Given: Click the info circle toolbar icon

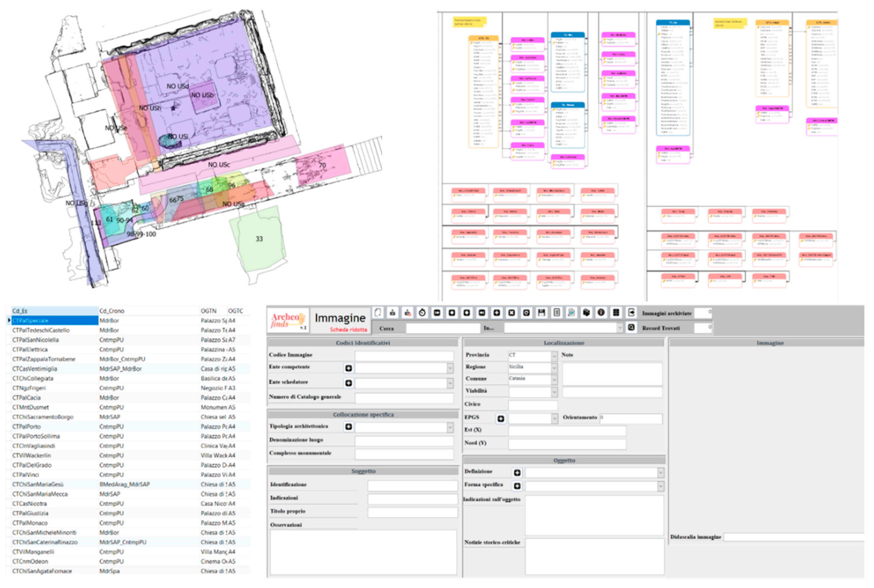Looking at the screenshot, I should [601, 313].
